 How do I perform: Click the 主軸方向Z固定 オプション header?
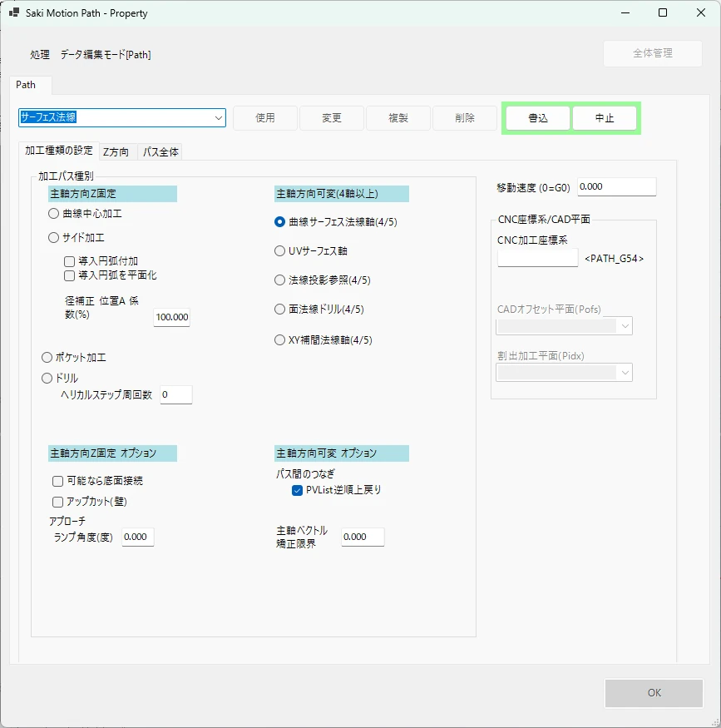112,453
